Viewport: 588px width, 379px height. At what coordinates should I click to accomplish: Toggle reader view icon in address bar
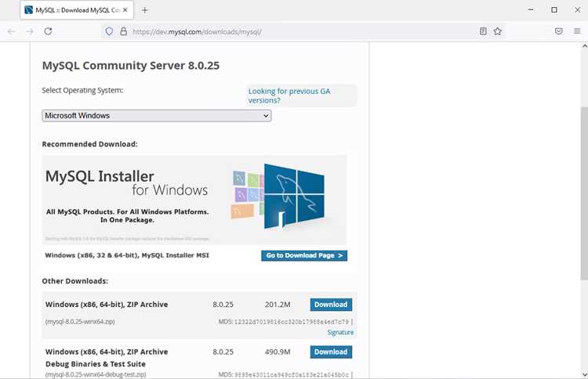coord(483,31)
